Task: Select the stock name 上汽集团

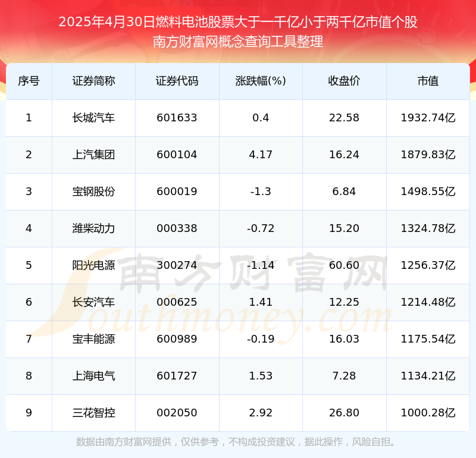Action: pos(93,155)
